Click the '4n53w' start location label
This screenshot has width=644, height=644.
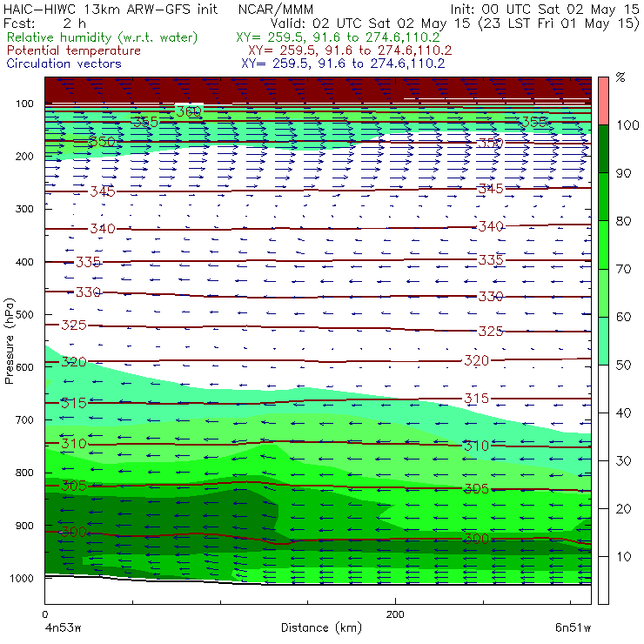[63, 627]
